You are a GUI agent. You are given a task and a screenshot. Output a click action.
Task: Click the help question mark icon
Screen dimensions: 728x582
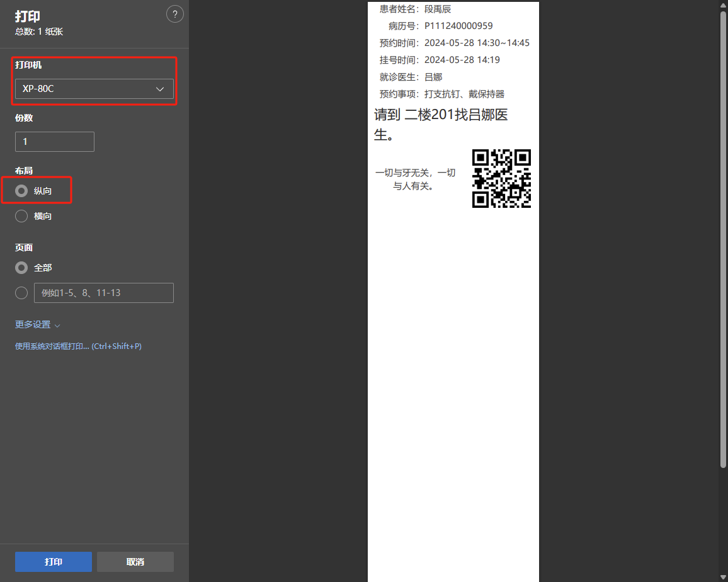click(174, 14)
